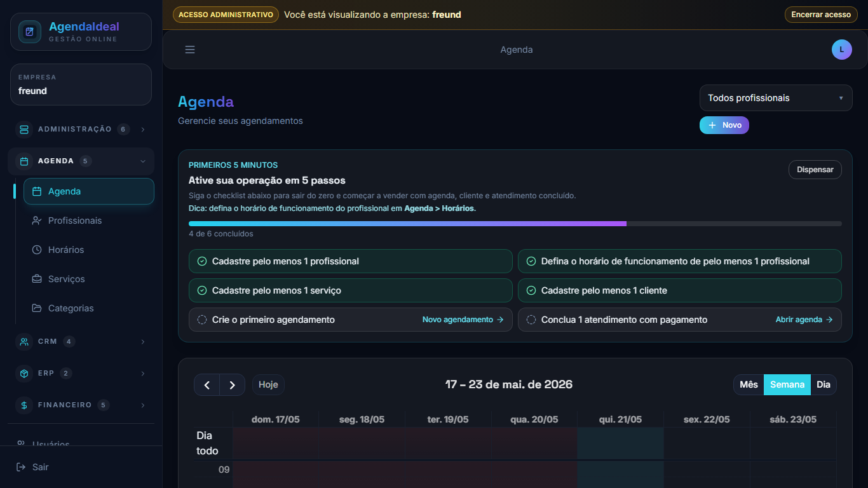Click the seg. 18/05 column header

(362, 419)
